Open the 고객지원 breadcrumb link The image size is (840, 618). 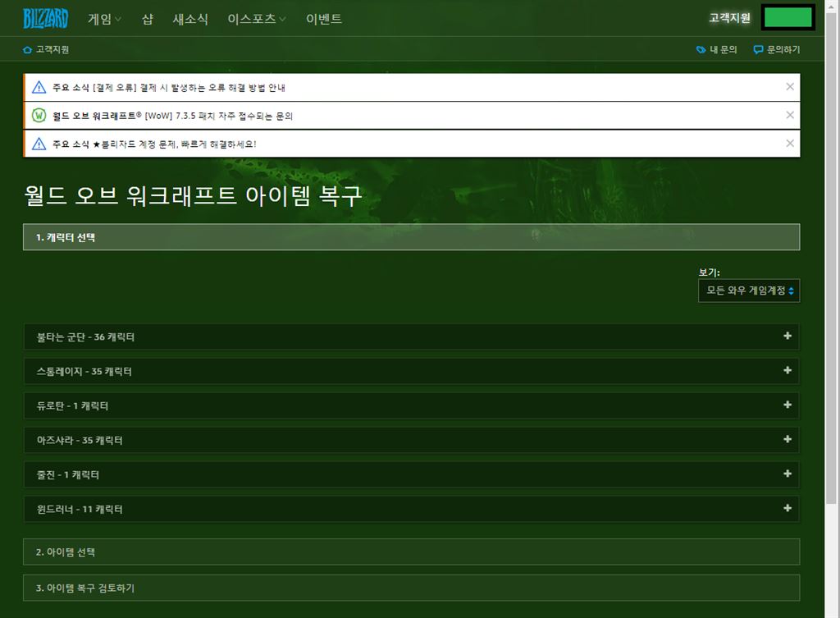[52, 50]
